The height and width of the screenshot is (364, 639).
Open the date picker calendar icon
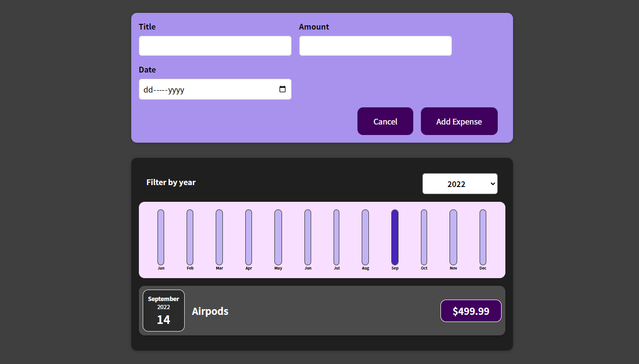[283, 89]
